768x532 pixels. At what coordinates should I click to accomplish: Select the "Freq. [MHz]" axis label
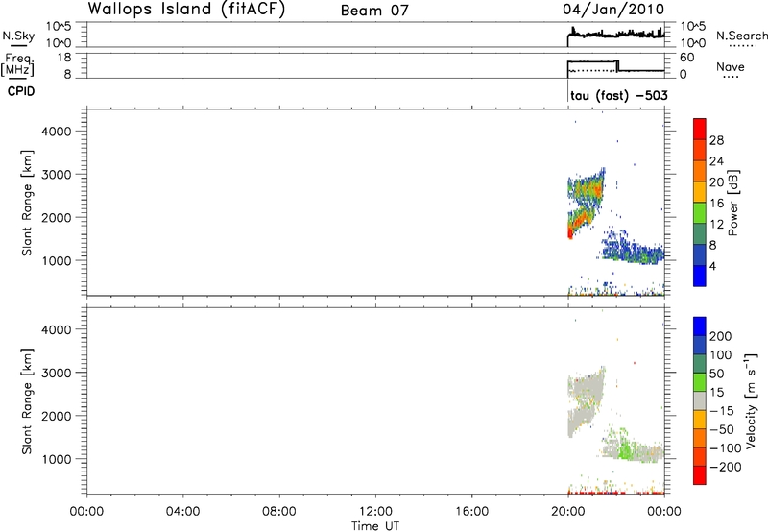[x=18, y=64]
